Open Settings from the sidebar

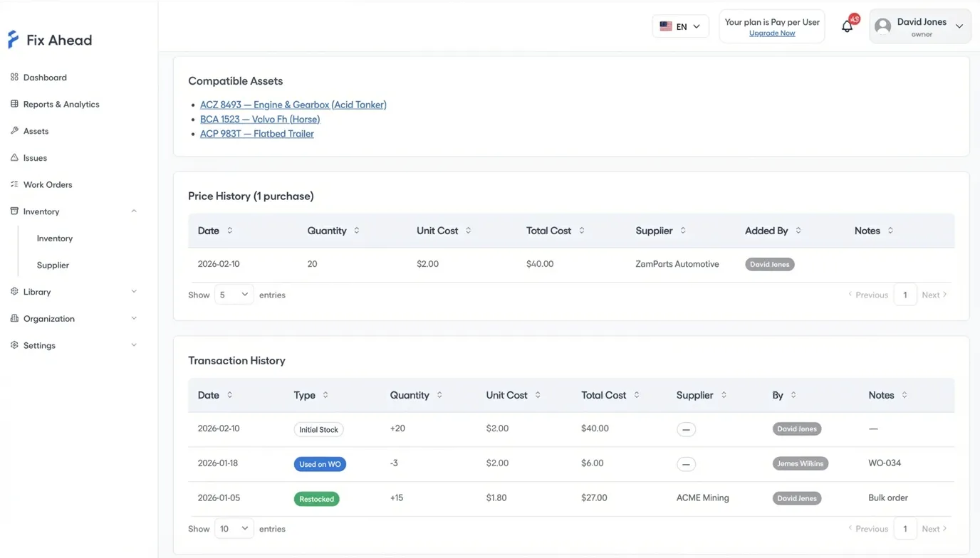pos(14,345)
